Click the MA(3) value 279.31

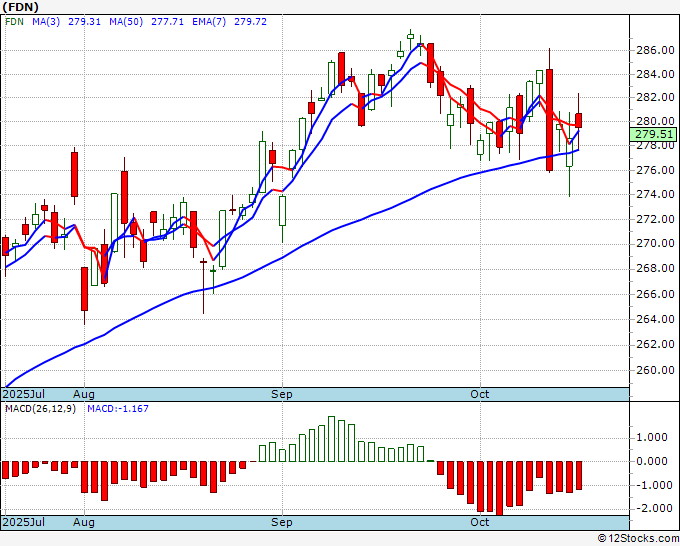click(x=84, y=22)
